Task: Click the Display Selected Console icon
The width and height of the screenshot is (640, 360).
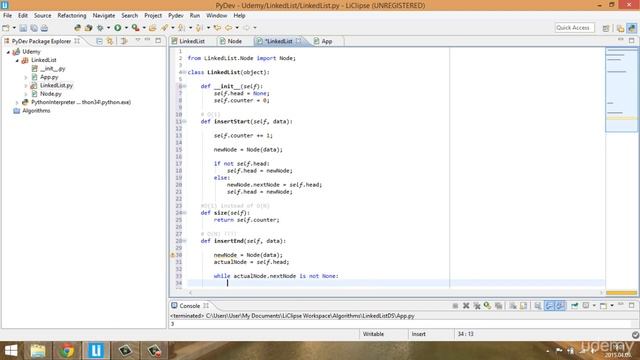Action: [x=586, y=306]
